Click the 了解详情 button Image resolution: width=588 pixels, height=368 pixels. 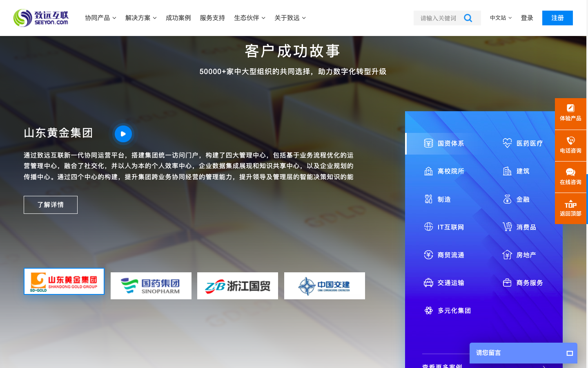(51, 205)
